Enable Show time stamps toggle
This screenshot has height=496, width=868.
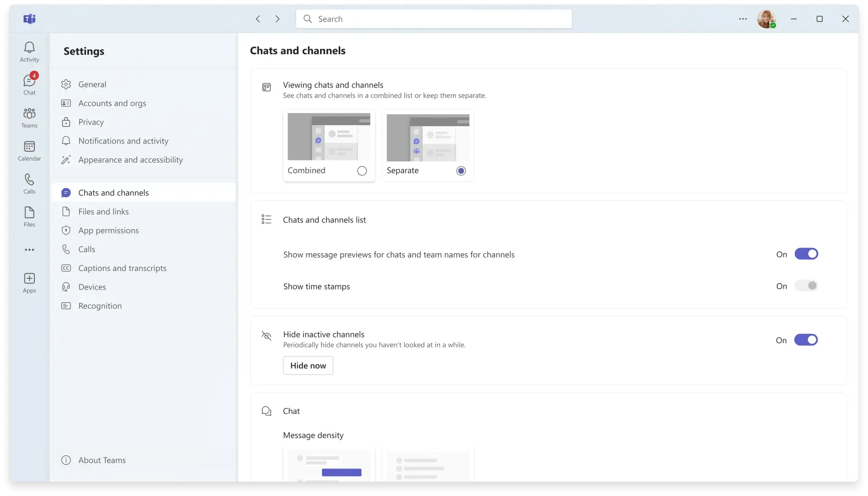[x=806, y=286]
